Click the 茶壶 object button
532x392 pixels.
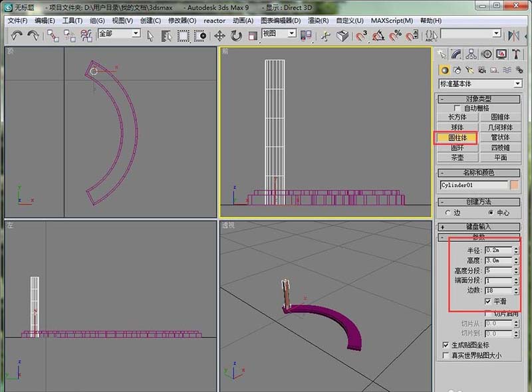coord(458,158)
